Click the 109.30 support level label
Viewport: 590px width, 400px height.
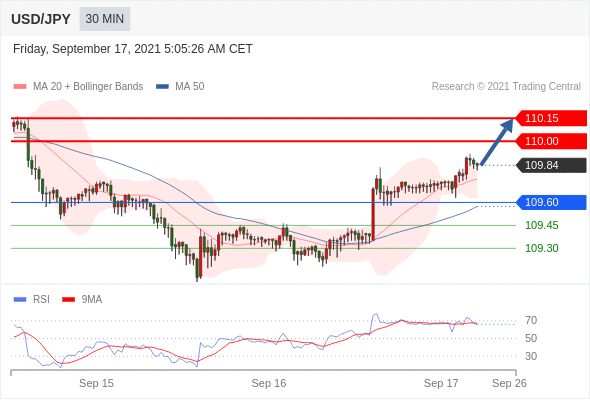click(542, 248)
